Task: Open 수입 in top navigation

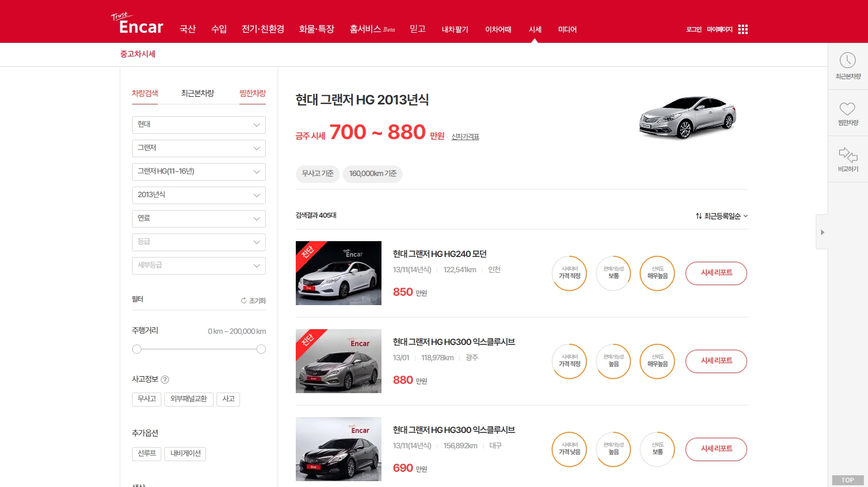Action: 219,29
